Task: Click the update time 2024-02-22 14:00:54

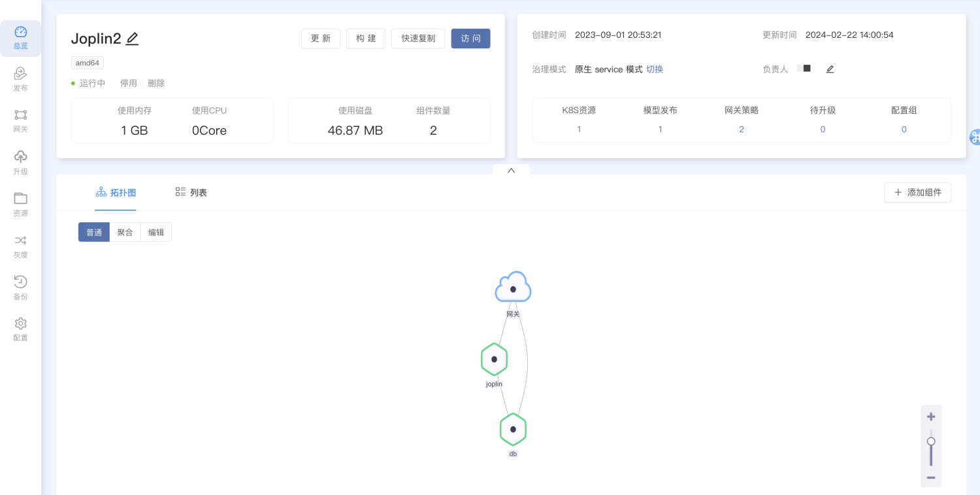Action: pos(849,35)
